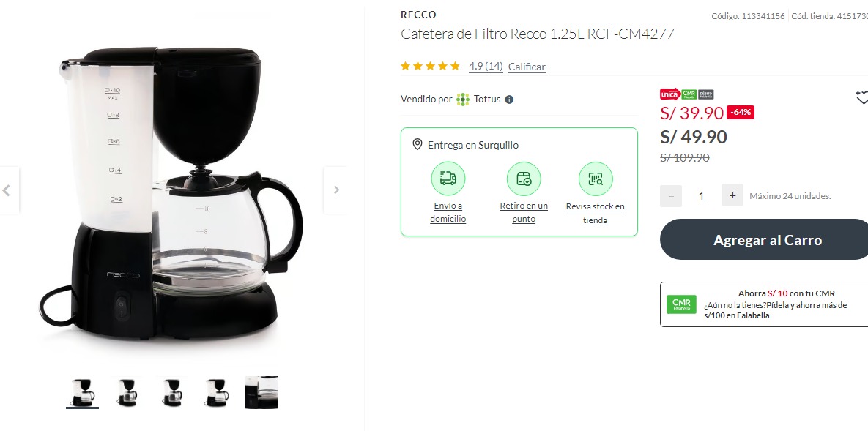Select the second product thumbnail
This screenshot has width=868, height=431.
127,392
